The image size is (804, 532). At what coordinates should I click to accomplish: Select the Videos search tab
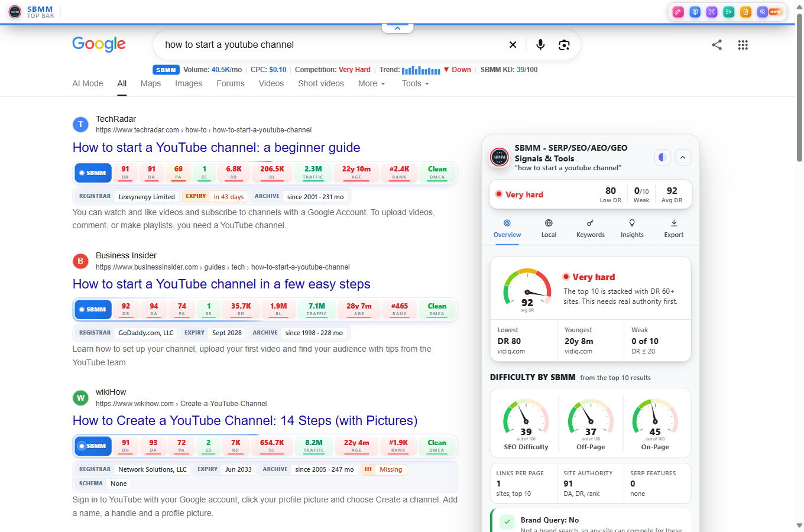271,83
